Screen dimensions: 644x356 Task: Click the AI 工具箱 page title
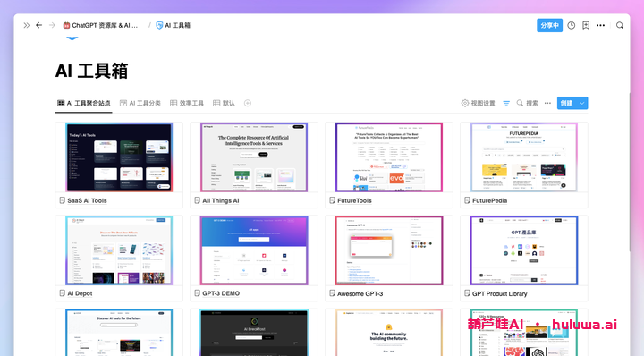91,71
